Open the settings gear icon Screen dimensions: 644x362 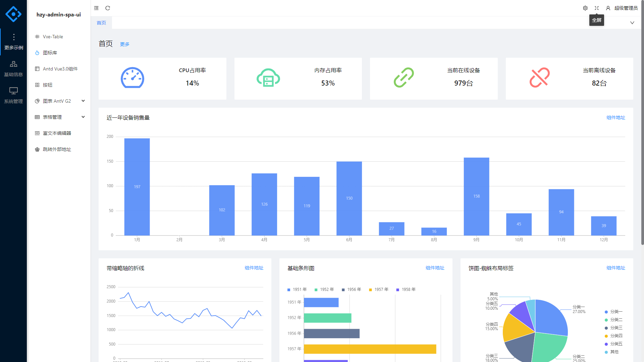pos(585,8)
